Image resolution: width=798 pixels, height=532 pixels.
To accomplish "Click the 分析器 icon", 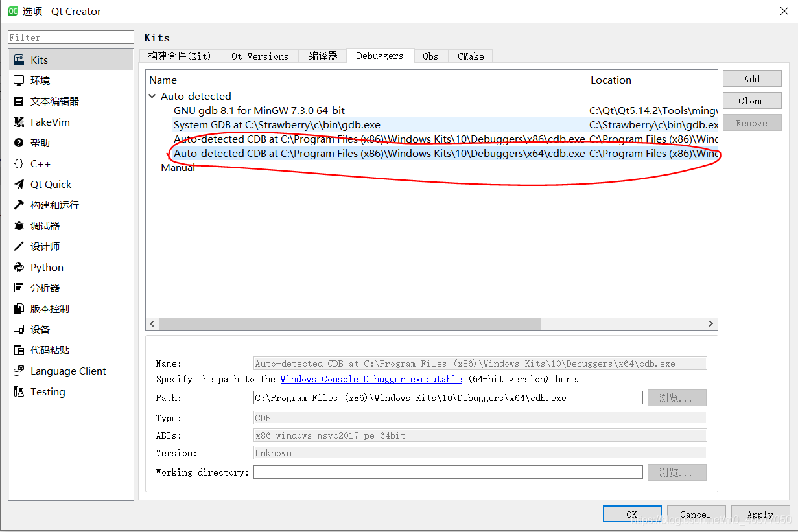I will tap(19, 288).
